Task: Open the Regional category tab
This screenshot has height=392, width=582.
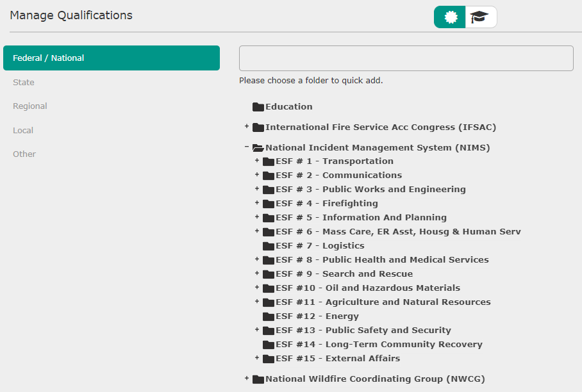Action: click(x=30, y=106)
